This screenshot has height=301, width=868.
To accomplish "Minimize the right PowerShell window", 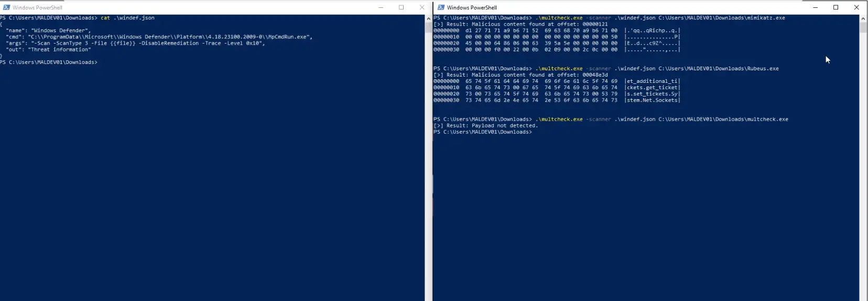I will coord(815,7).
